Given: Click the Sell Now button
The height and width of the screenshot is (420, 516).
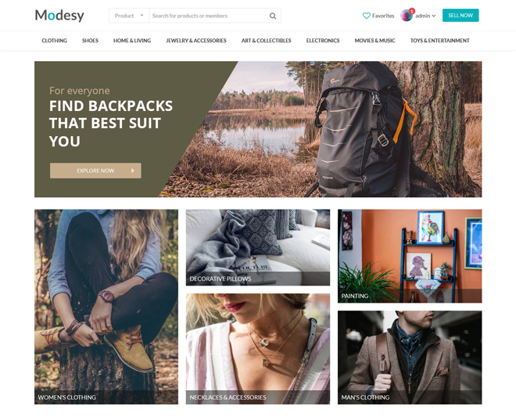Looking at the screenshot, I should click(460, 16).
